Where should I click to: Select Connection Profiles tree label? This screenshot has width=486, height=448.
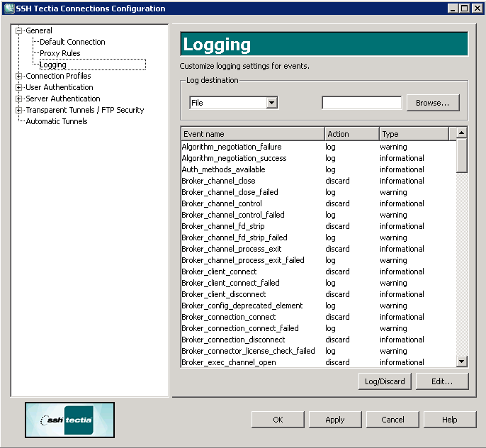58,76
